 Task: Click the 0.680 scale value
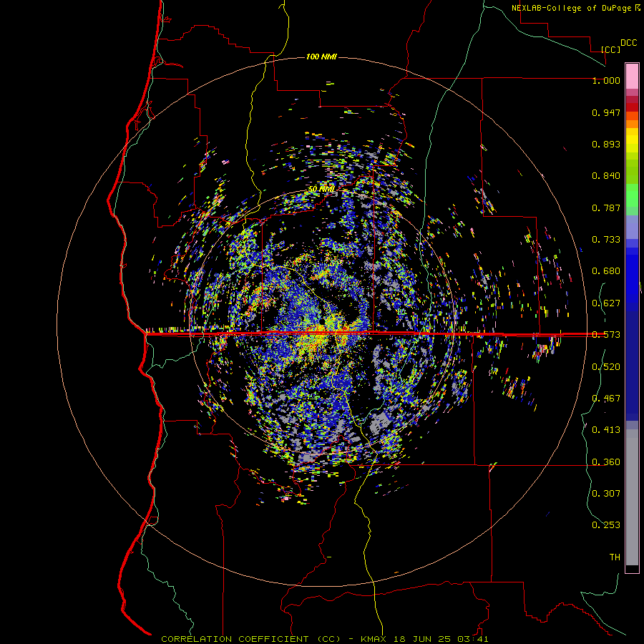click(x=606, y=271)
